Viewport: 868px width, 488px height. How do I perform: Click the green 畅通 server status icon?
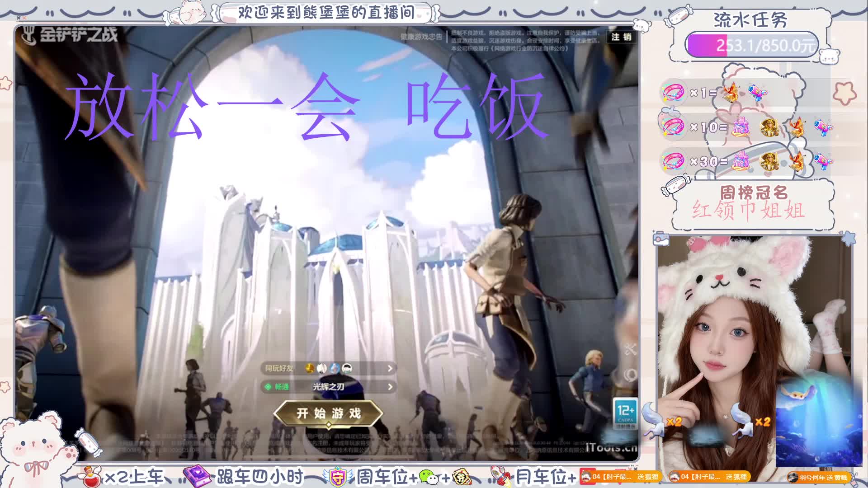268,387
